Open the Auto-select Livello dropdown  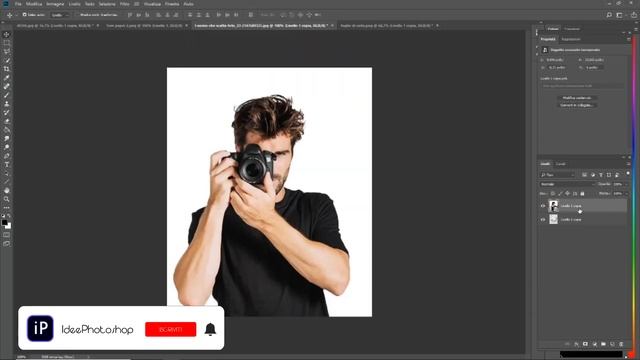[x=60, y=15]
